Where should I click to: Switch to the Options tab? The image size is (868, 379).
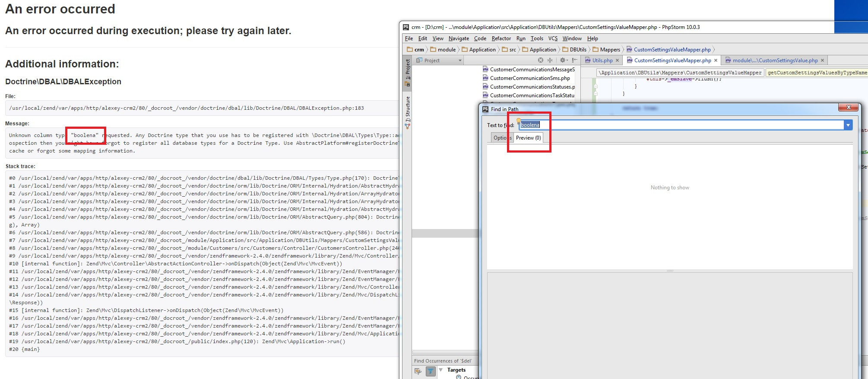click(502, 138)
